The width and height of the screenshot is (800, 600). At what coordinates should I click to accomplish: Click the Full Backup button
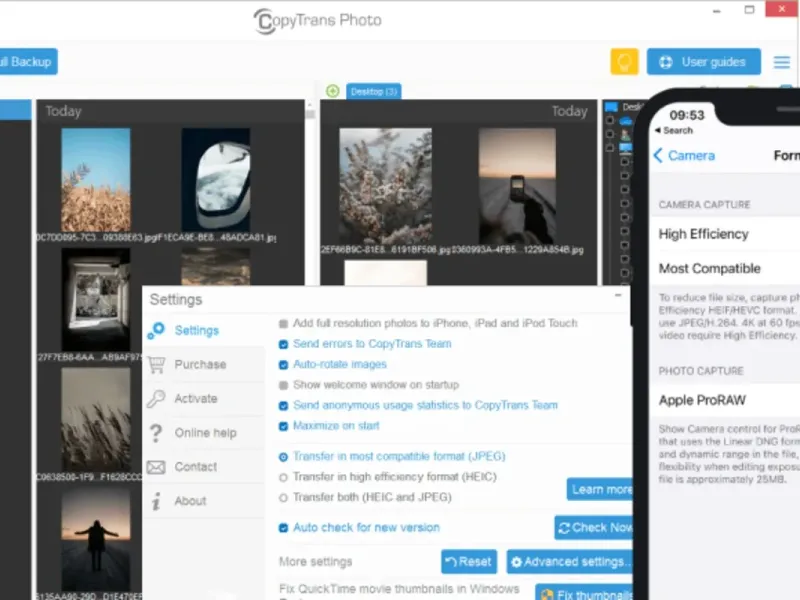pyautogui.click(x=29, y=62)
